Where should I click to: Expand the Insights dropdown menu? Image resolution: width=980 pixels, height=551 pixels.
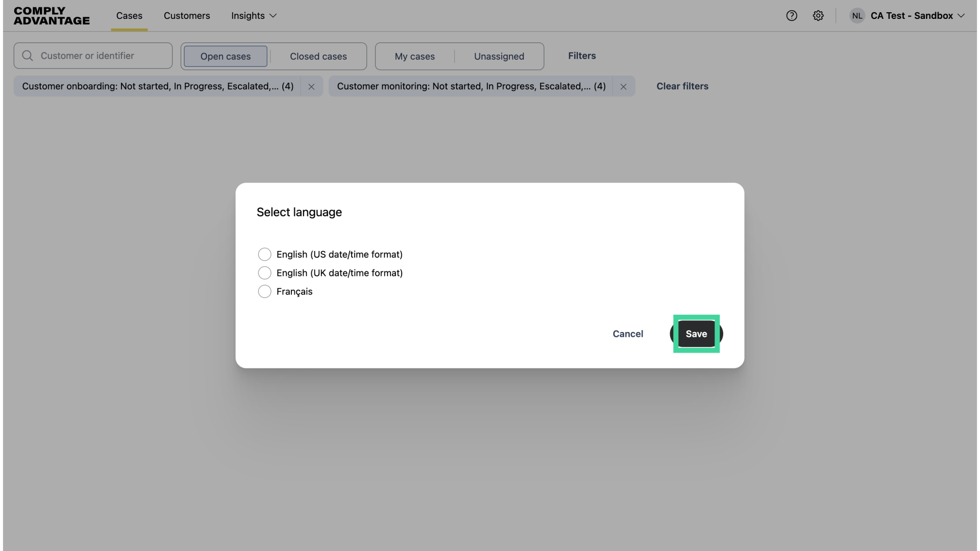point(254,16)
